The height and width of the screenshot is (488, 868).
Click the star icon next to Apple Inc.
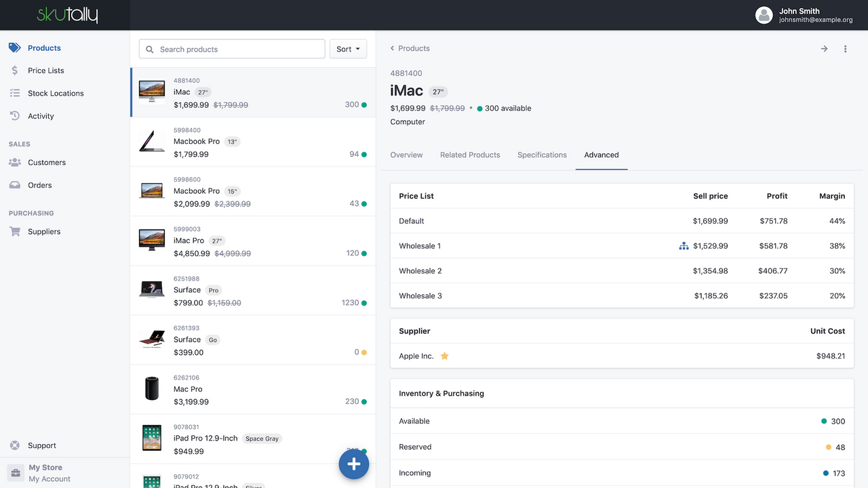coord(445,356)
